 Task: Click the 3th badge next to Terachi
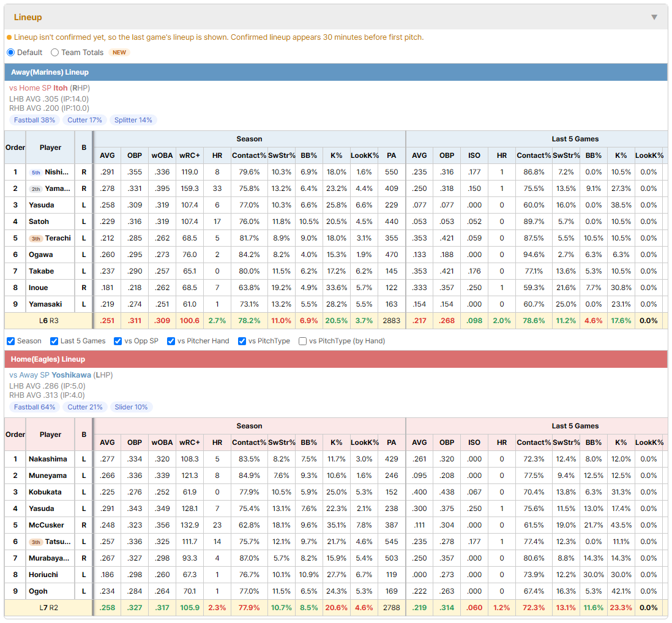(36, 239)
